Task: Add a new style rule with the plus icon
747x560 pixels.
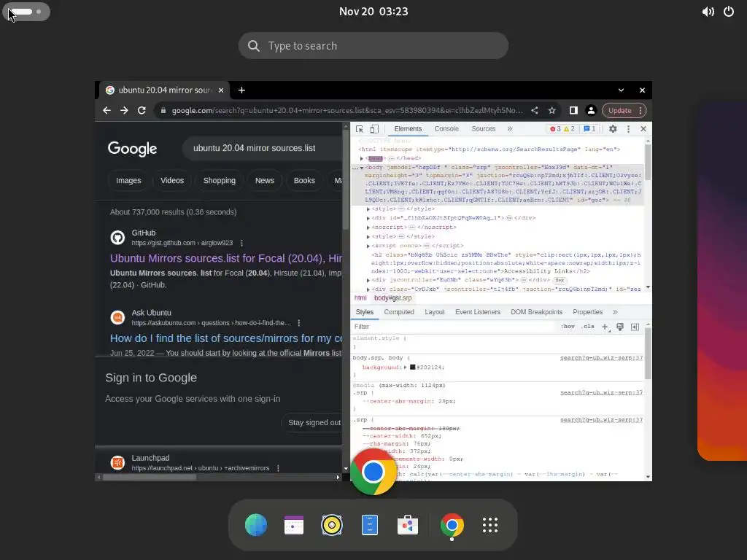Action: coord(605,327)
